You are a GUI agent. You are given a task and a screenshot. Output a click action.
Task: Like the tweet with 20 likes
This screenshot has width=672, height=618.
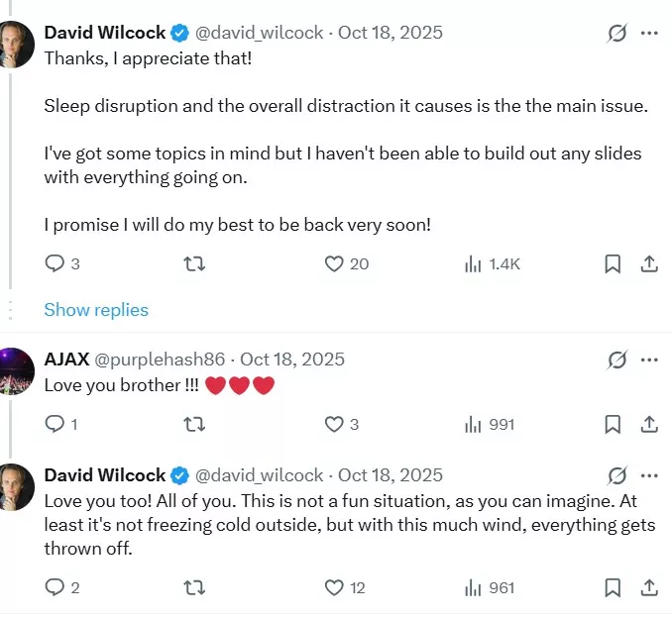[x=335, y=263]
